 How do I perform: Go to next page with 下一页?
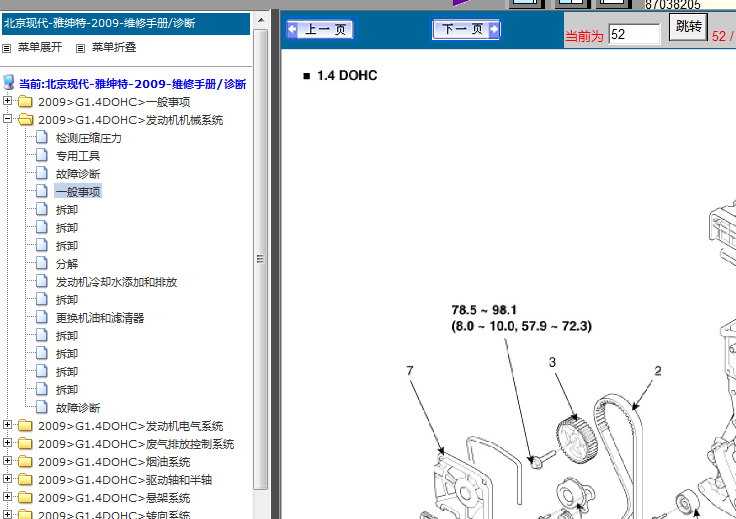click(x=466, y=30)
